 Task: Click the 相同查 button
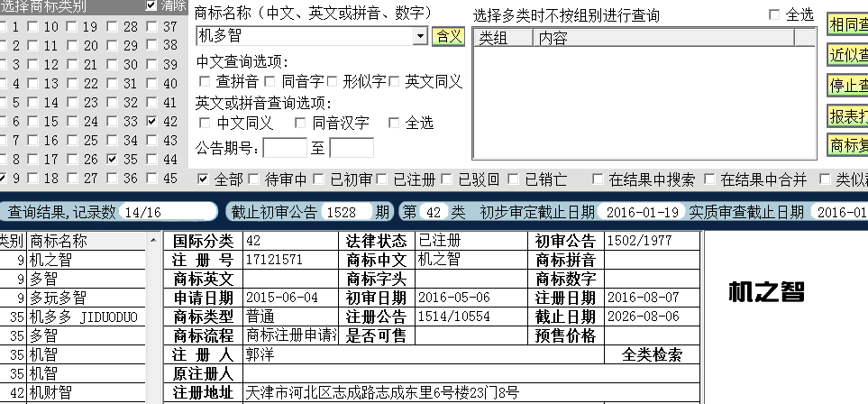click(848, 24)
